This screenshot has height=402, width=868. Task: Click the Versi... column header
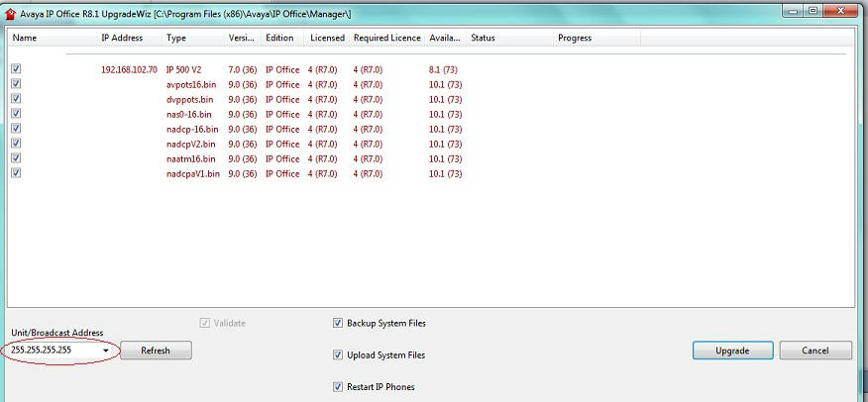coord(243,39)
